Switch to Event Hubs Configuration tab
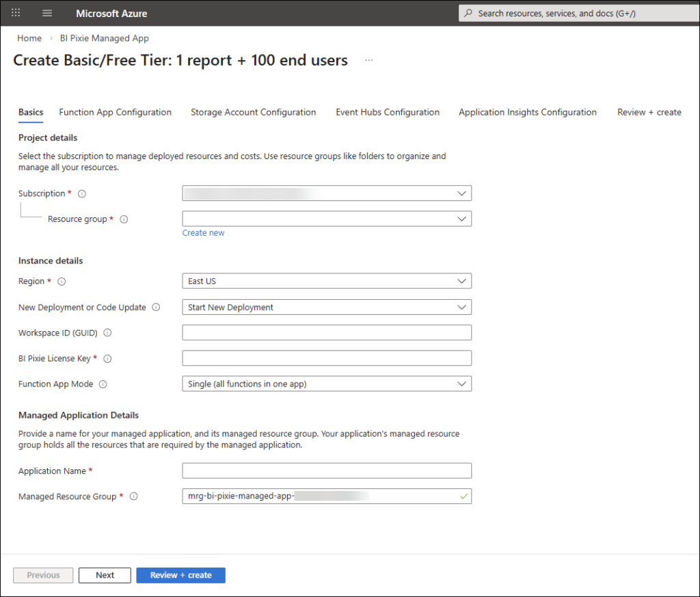Viewport: 700px width, 597px height. point(388,112)
